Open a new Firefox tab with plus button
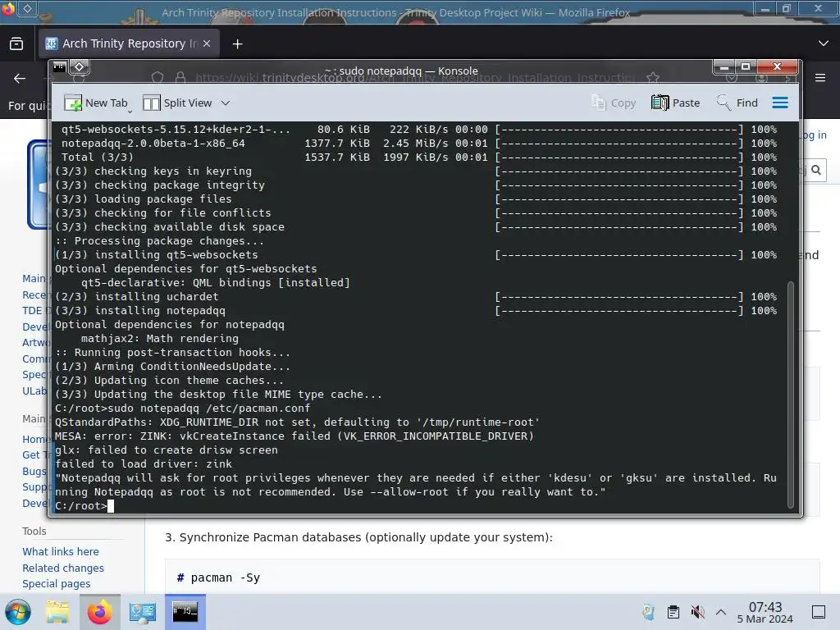 pos(237,44)
